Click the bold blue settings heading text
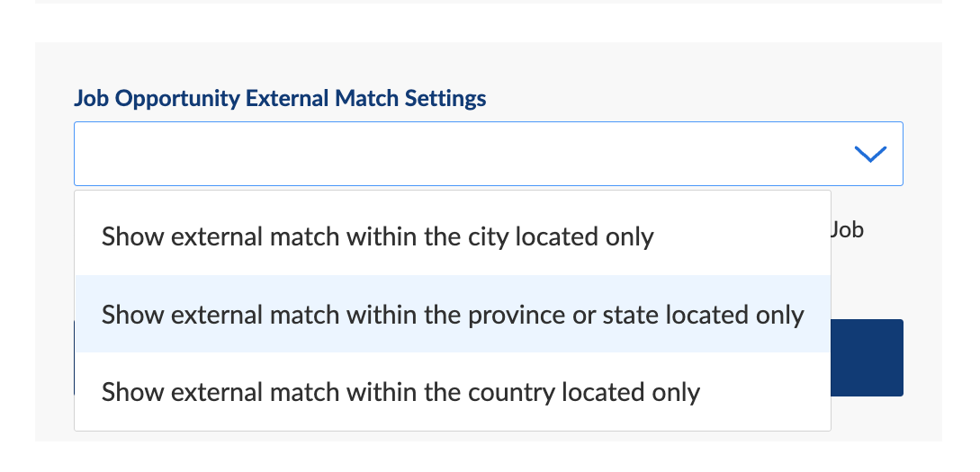This screenshot has height=472, width=980. [280, 98]
